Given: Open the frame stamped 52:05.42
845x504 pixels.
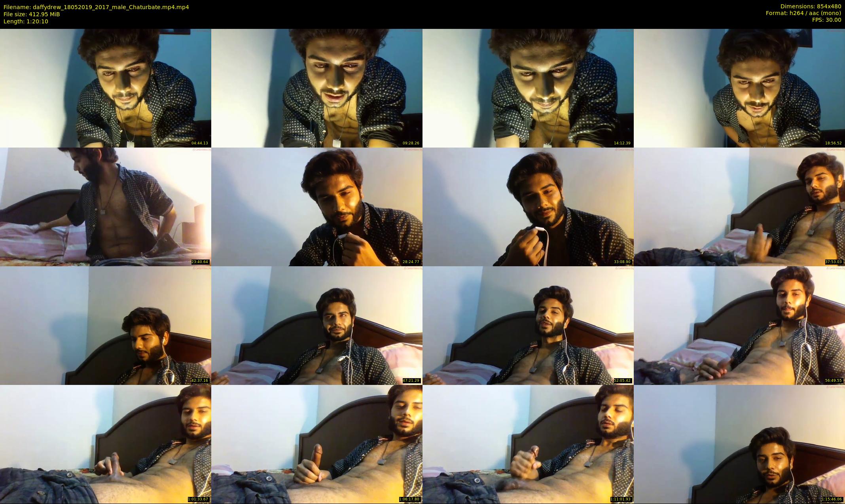Looking at the screenshot, I should (x=528, y=325).
